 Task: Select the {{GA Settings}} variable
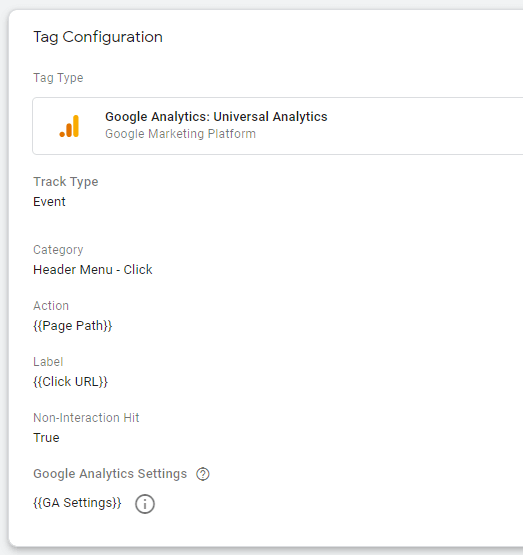point(77,503)
